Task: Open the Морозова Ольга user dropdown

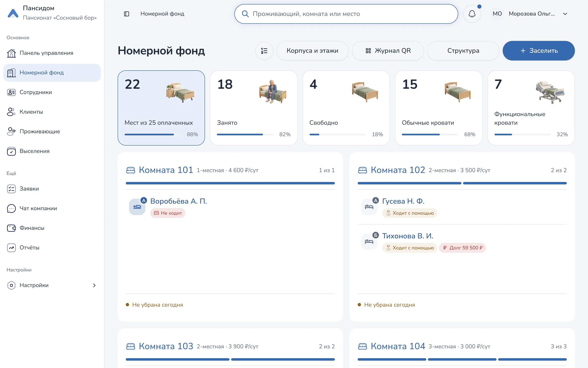Action: pos(530,14)
